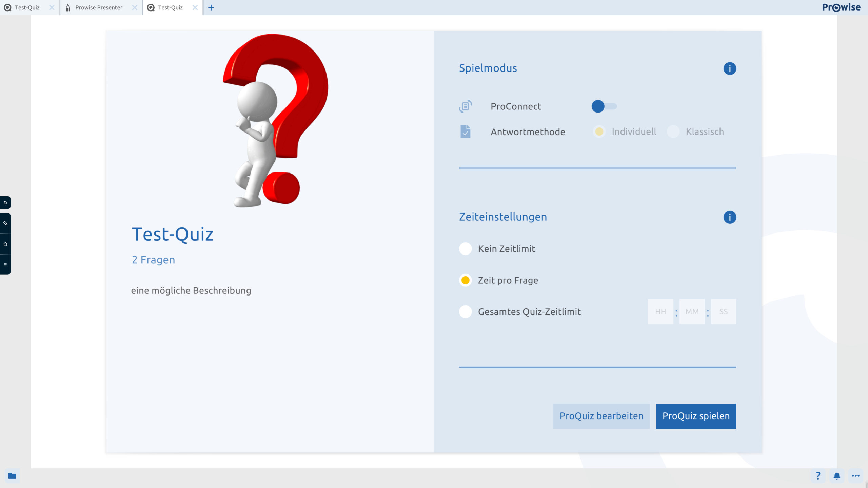Viewport: 868px width, 488px height.
Task: Click the quiz icon on first tab
Action: 7,7
